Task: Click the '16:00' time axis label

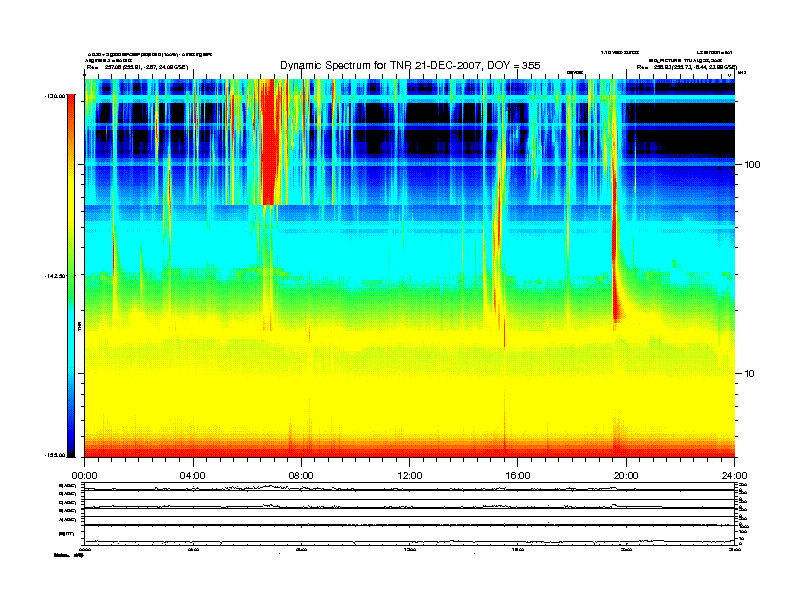Action: (518, 476)
